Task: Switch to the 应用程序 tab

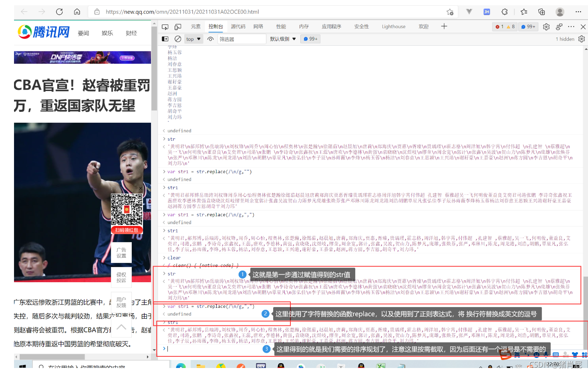Action: coord(331,26)
